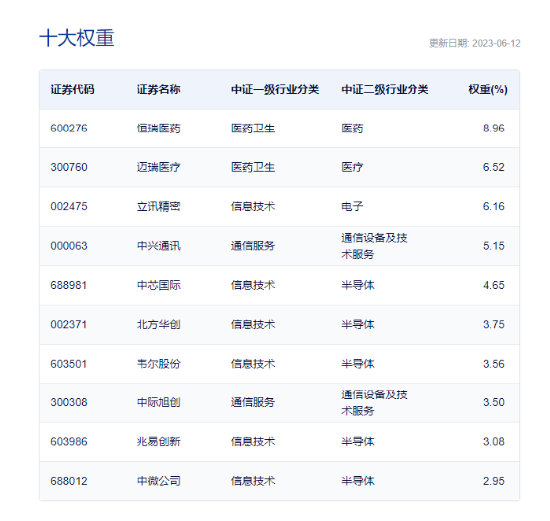This screenshot has height=521, width=550.
Task: Click the stock name 立讯精密
Action: click(159, 206)
